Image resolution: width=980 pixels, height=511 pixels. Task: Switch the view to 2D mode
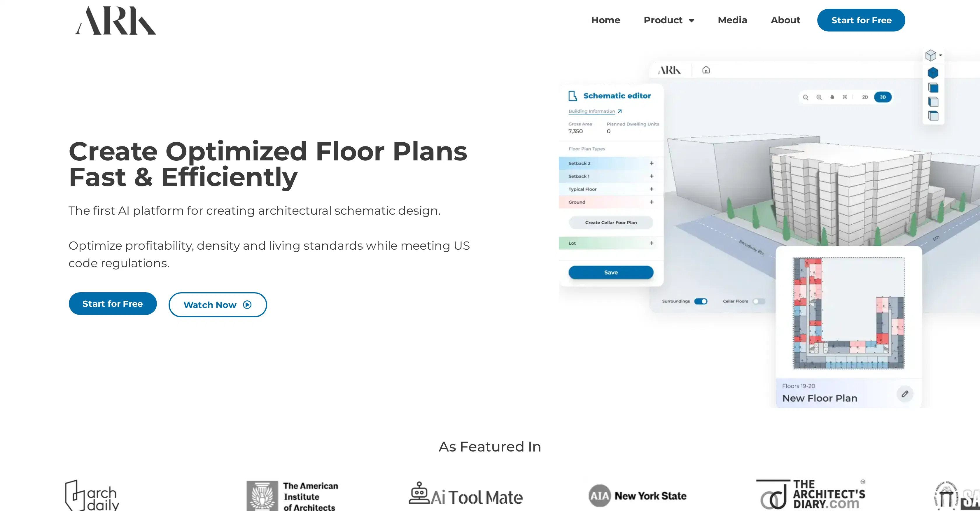865,97
